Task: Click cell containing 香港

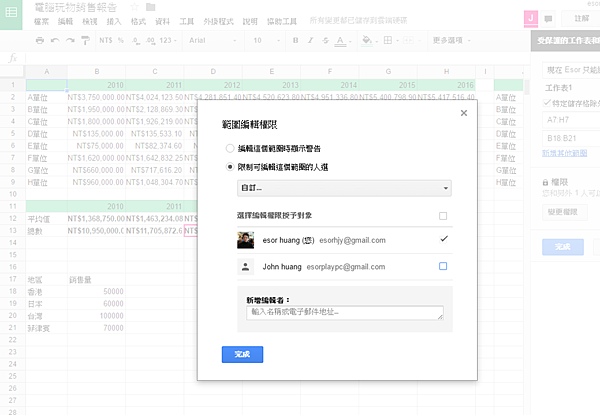Action: click(46, 292)
